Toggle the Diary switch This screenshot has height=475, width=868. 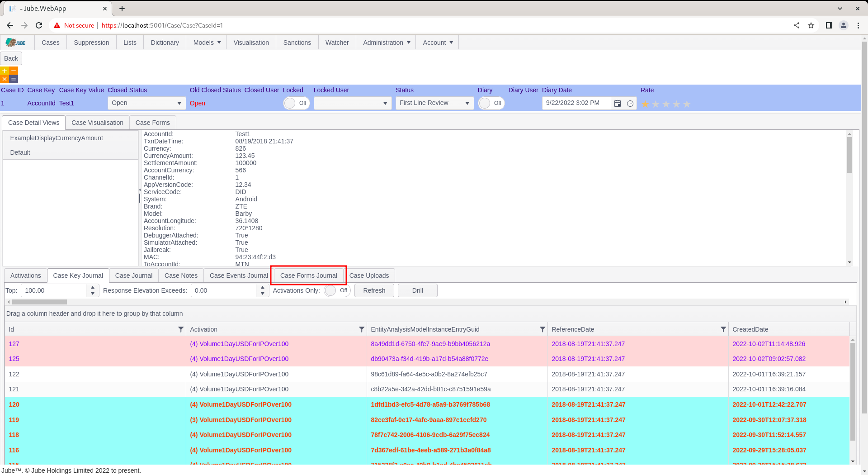click(491, 103)
